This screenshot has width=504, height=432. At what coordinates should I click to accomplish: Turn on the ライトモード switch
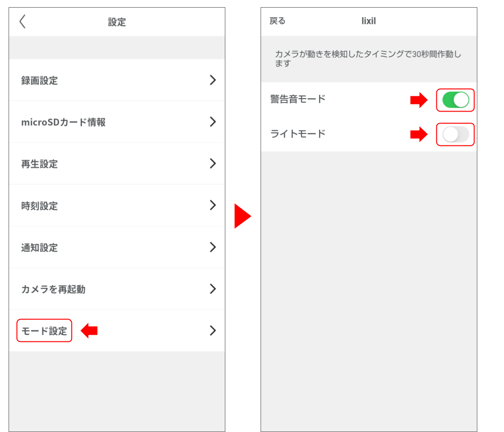(455, 134)
